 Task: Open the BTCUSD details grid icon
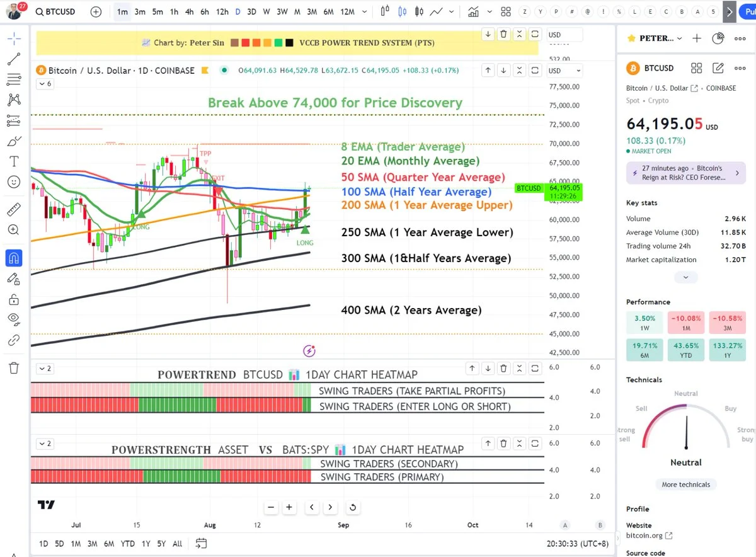click(x=697, y=68)
